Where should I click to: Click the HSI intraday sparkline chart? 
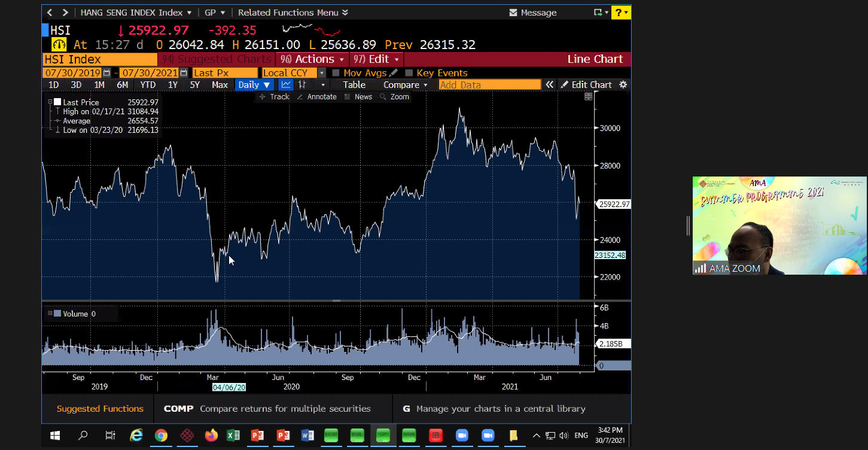click(x=311, y=29)
